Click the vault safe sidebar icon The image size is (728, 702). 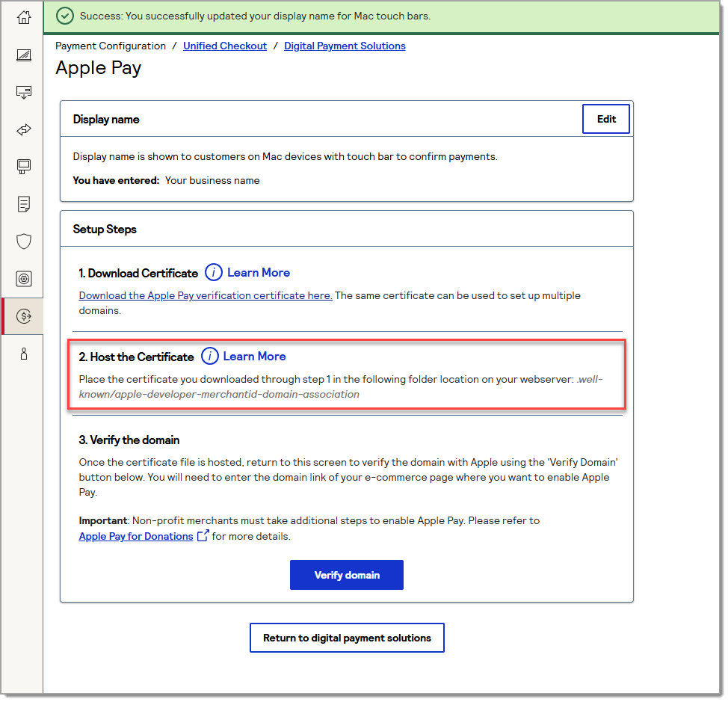click(x=24, y=279)
